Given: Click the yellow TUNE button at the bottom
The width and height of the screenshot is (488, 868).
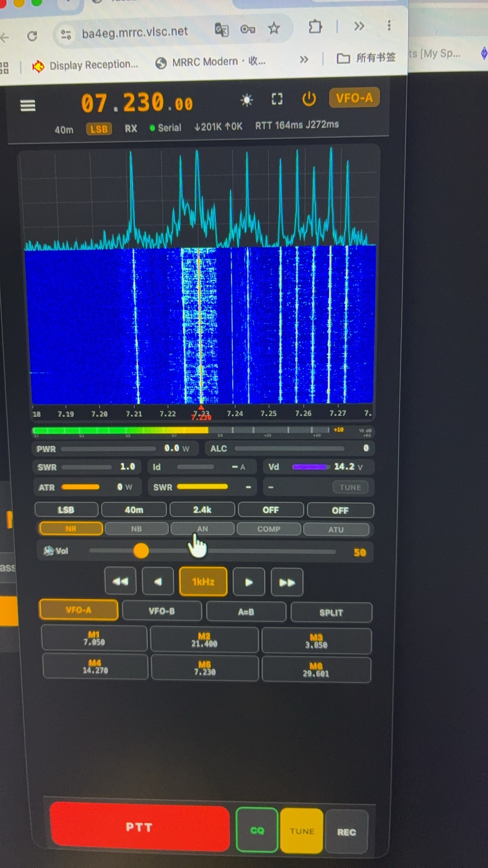Looking at the screenshot, I should [x=302, y=831].
